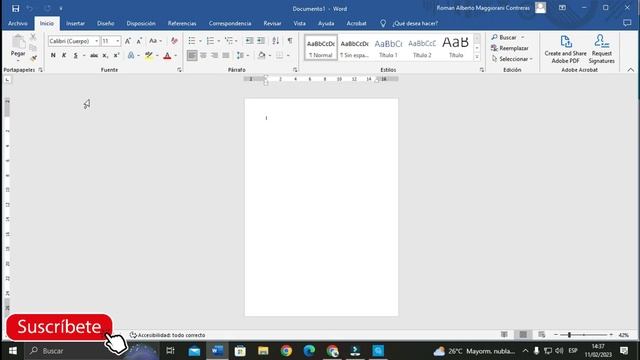This screenshot has height=360, width=640.
Task: Toggle underline (S) formatting
Action: (76, 56)
